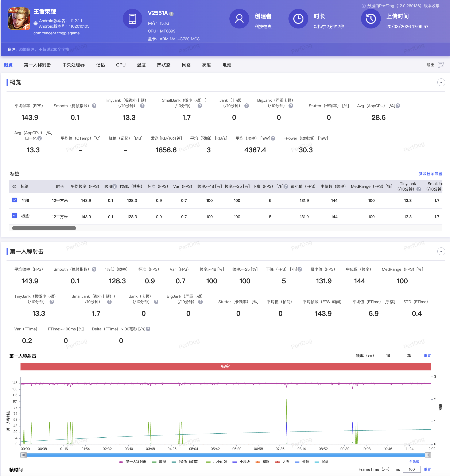The image size is (450, 476).
Task: Click the creator profile icon
Action: pos(239,19)
